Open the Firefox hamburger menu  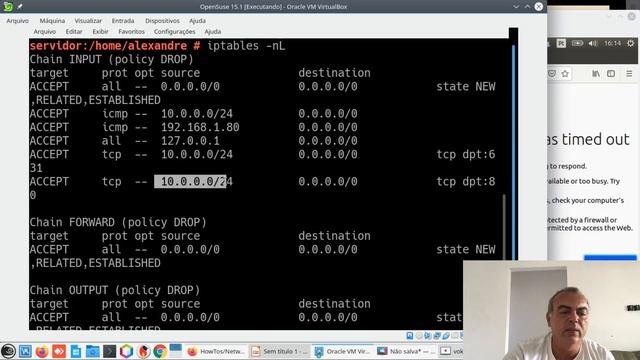[629, 74]
